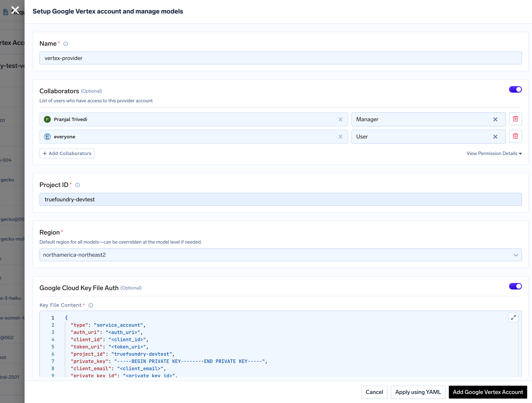This screenshot has width=532, height=403.
Task: Clear the Manager role selection
Action: (x=495, y=120)
